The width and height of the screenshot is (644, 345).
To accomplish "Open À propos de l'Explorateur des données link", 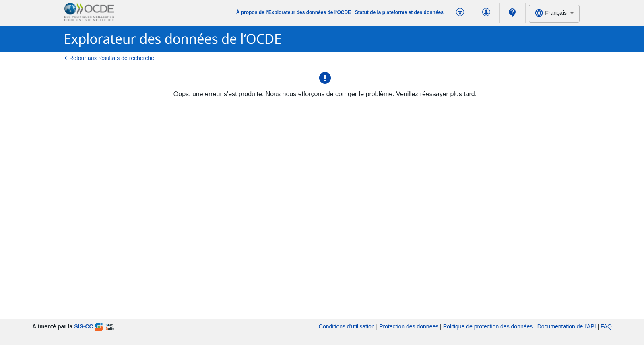I will click(293, 12).
